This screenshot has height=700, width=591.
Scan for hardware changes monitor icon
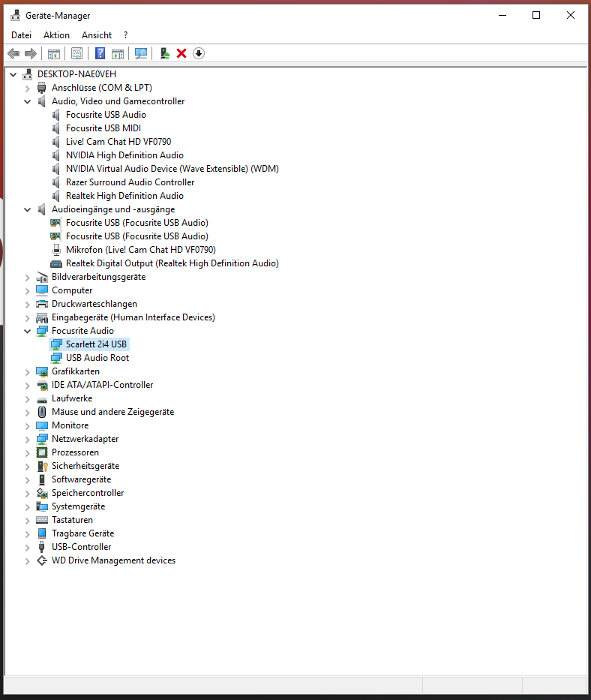[141, 53]
